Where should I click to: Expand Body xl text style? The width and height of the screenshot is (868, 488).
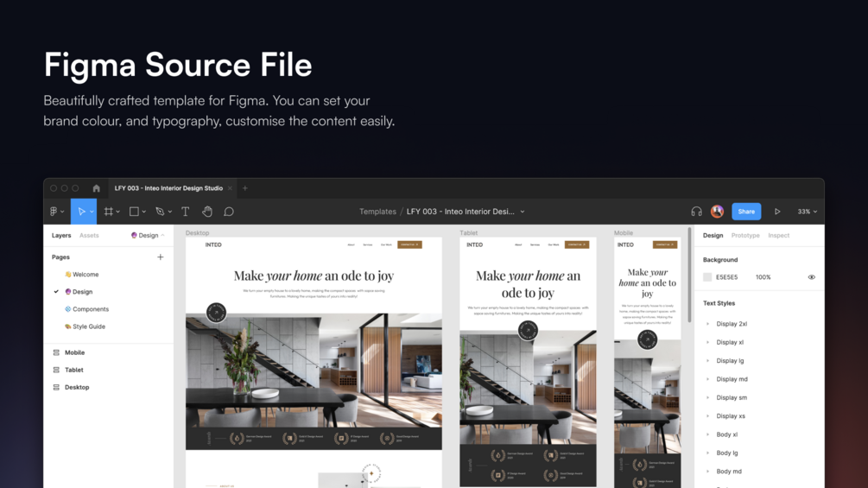[707, 434]
